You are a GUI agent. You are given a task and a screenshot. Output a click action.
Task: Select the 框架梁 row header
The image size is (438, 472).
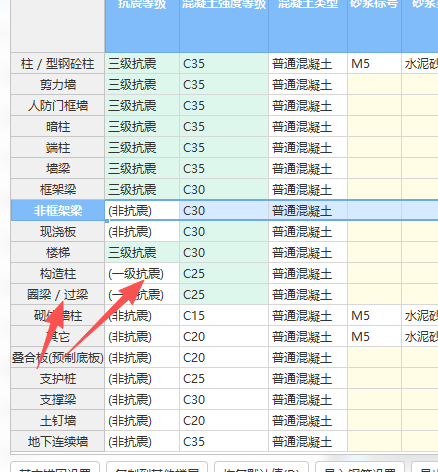click(58, 189)
